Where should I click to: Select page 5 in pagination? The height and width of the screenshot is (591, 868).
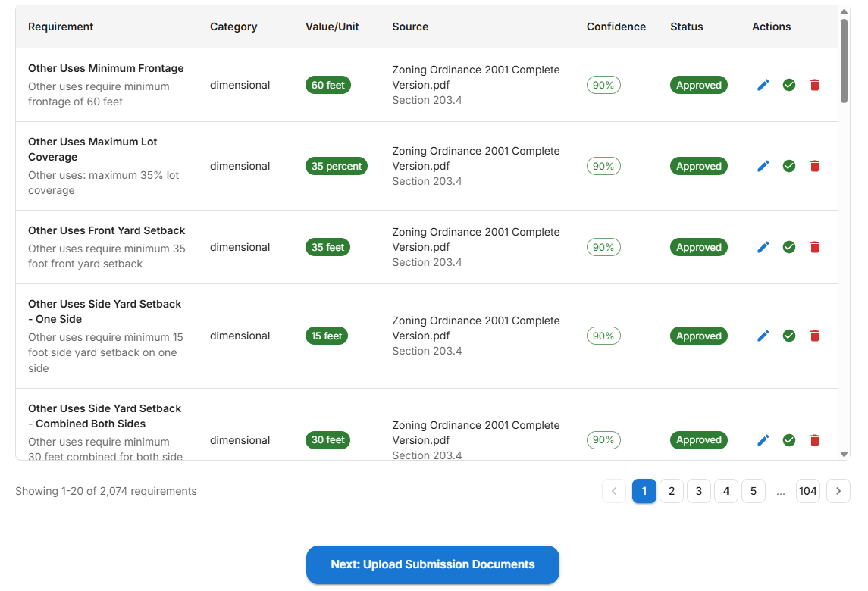click(754, 491)
